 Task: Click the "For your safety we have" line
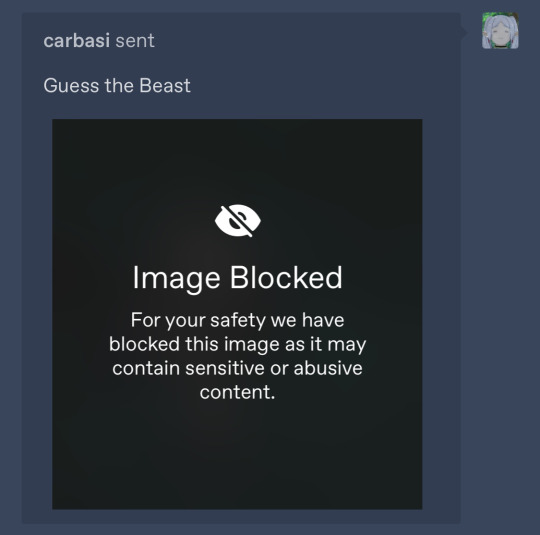tap(237, 321)
